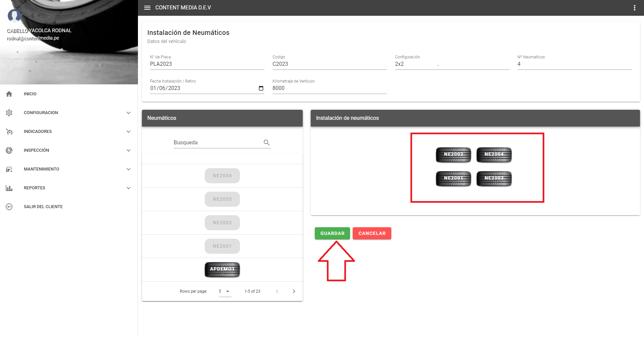Click the green Guardar button

coord(332,233)
